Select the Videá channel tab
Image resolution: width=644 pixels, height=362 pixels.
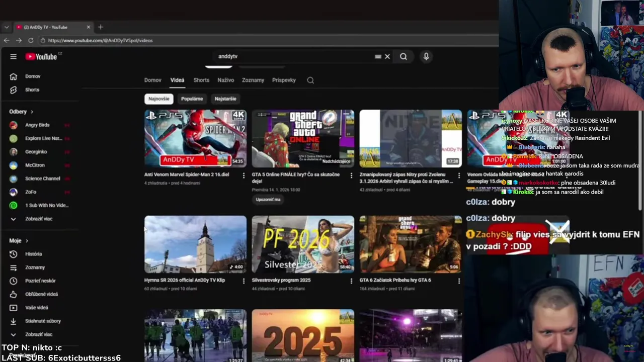[x=177, y=80]
